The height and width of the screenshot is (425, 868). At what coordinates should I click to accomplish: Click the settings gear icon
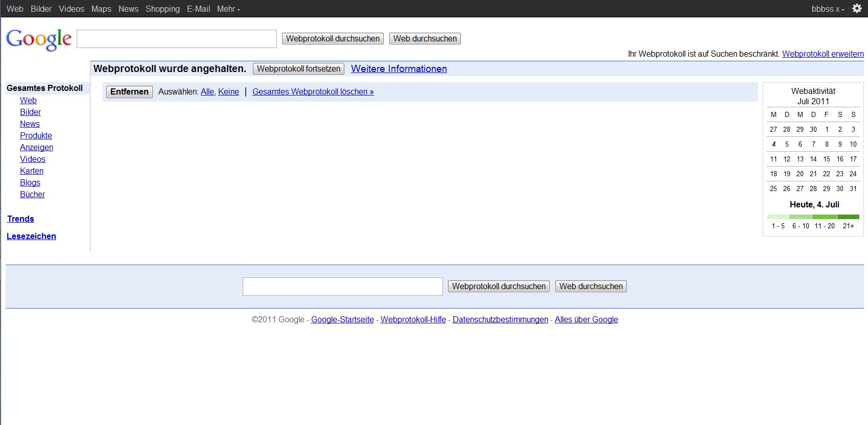[x=857, y=9]
